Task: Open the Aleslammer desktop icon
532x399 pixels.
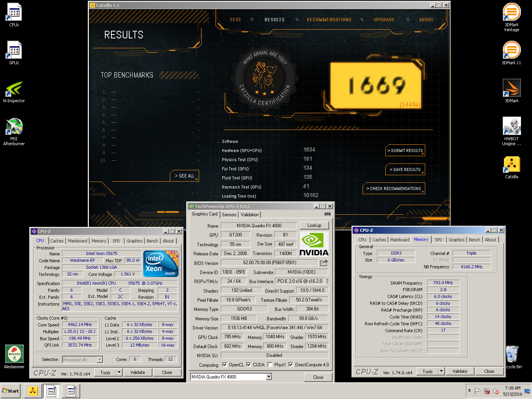Action: 14,356
